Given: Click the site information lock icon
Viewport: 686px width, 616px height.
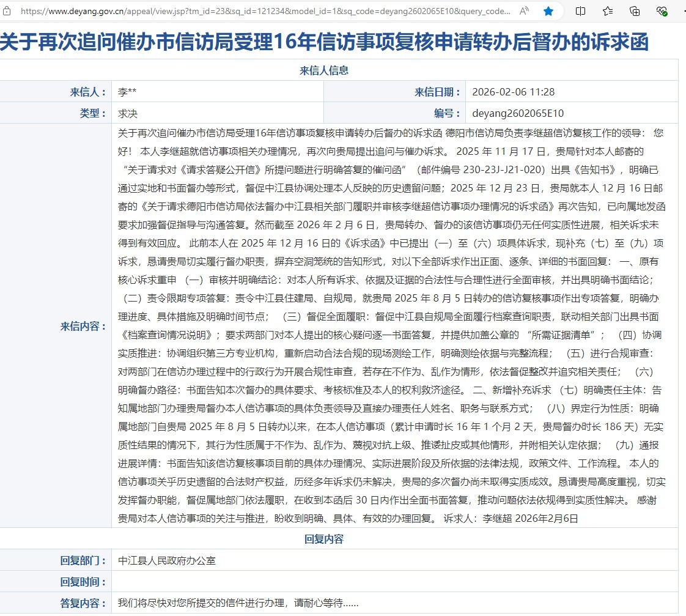Looking at the screenshot, I should click(9, 11).
